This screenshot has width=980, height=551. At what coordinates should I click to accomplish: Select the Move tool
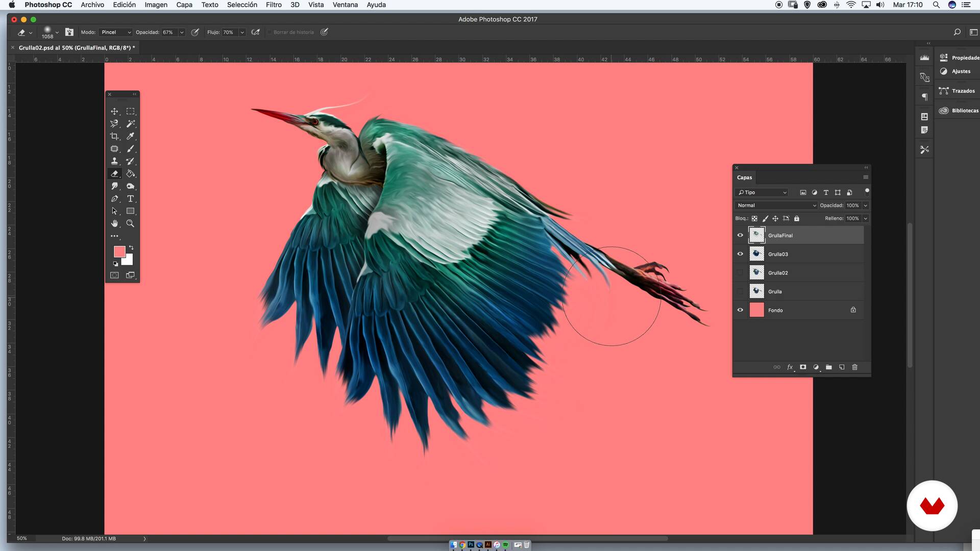(x=114, y=111)
